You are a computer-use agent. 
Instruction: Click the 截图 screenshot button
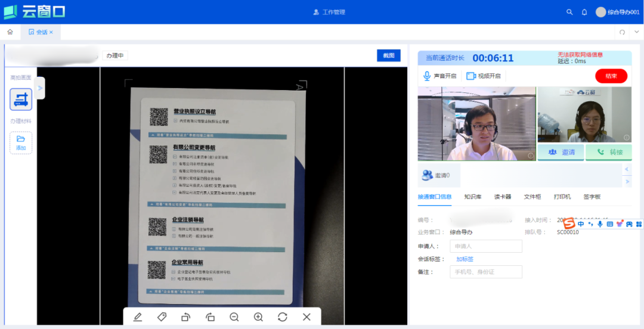coord(389,55)
